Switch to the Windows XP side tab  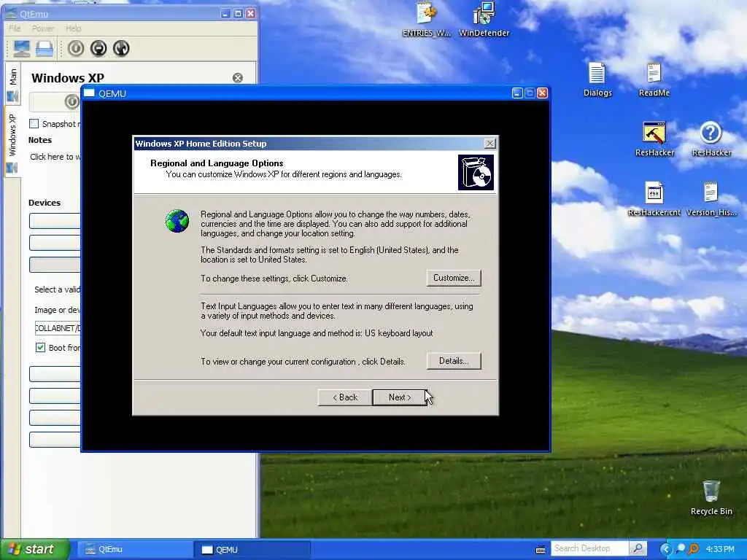(12, 142)
